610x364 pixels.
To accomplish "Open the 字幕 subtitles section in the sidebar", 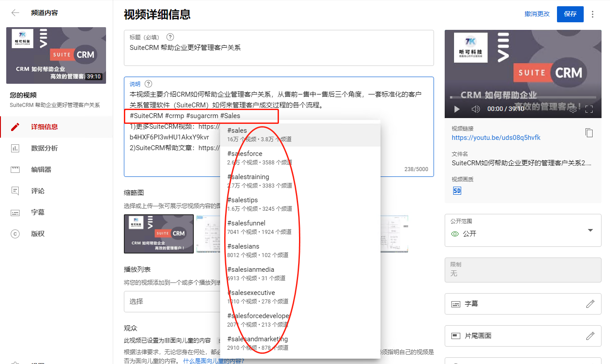I will coord(57,213).
